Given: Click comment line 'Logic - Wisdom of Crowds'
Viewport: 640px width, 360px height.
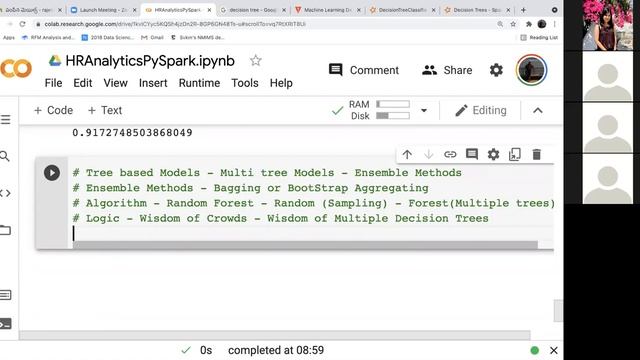Looking at the screenshot, I should [x=280, y=218].
